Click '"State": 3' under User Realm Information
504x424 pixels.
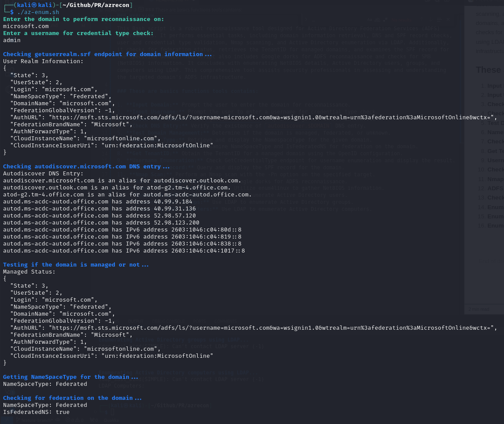[x=29, y=75]
